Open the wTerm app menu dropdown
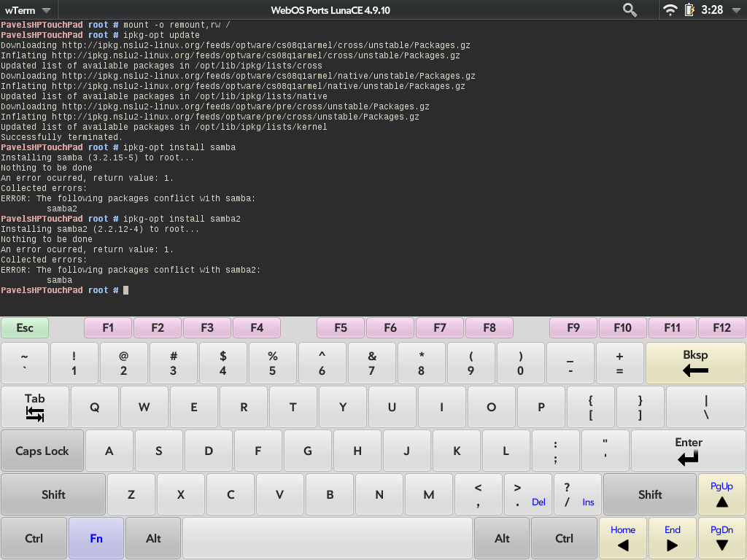Image resolution: width=747 pixels, height=560 pixels. [x=28, y=10]
